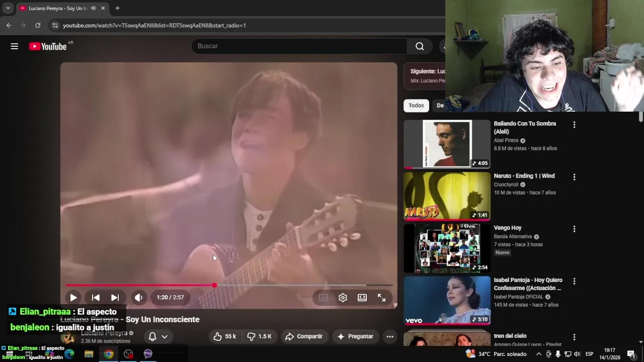Open purple chat app in taskbar
This screenshot has width=644, height=362.
(148, 354)
